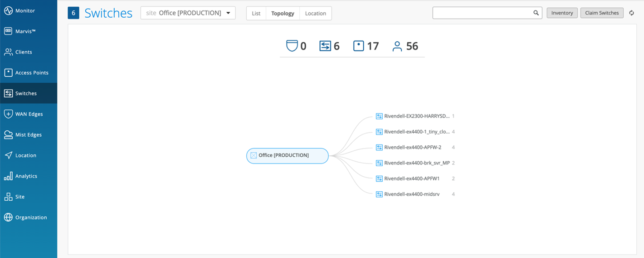644x258 pixels.
Task: Open the site Office [PRODUCTION] dropdown
Action: pos(188,13)
